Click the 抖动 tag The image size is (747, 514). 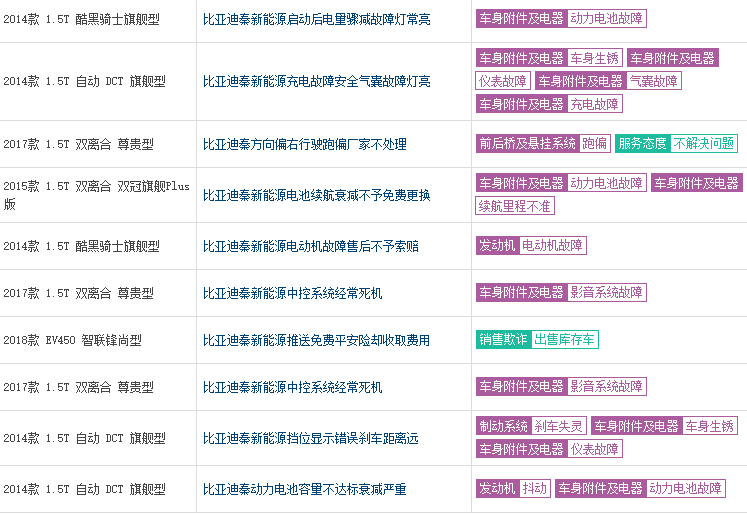[535, 489]
